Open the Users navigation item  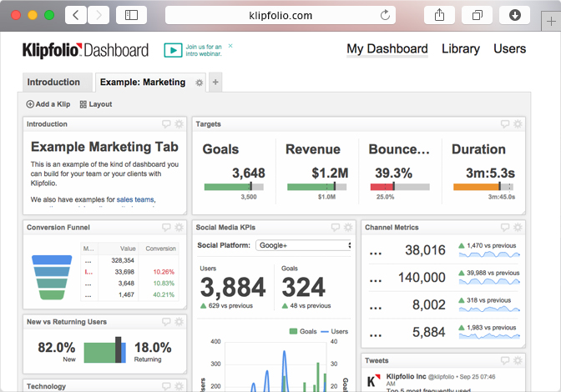509,48
